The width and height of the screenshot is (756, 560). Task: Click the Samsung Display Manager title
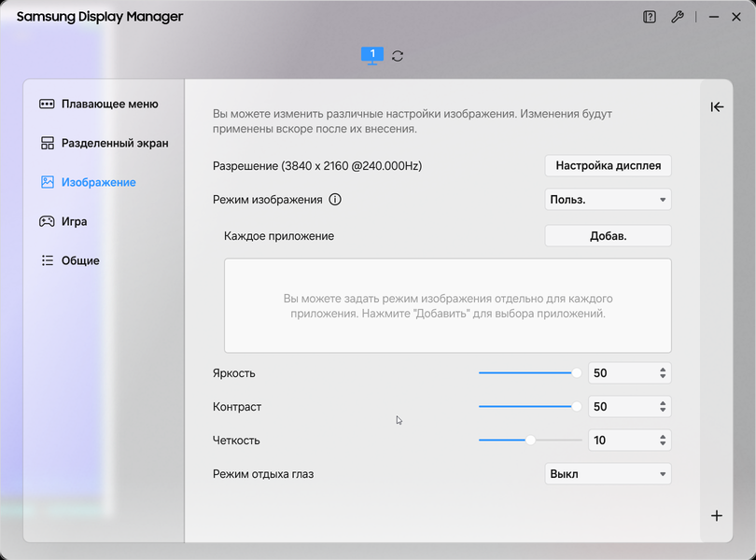click(100, 17)
